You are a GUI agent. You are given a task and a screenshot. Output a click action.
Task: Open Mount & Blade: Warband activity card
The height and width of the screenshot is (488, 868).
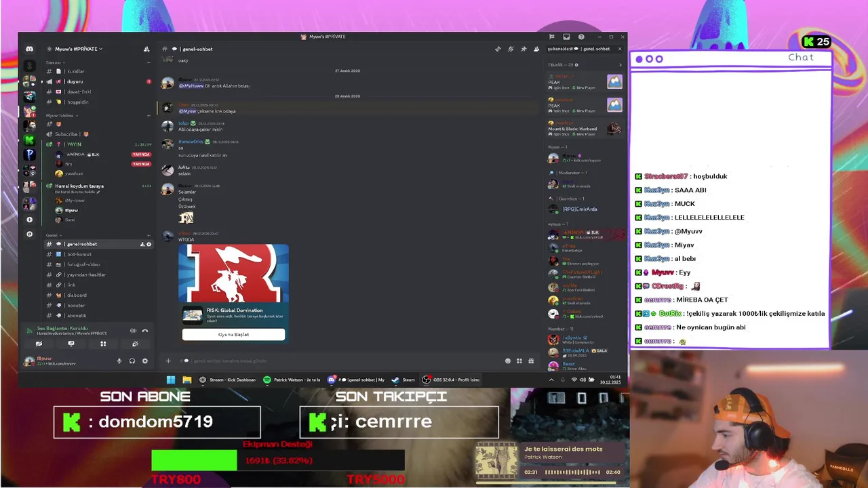point(585,128)
